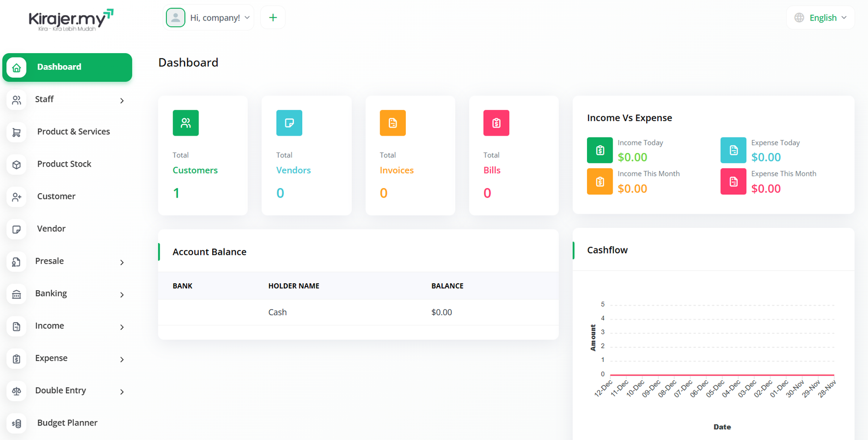Open the English language dropdown
Image resolution: width=868 pixels, height=440 pixels.
[x=821, y=18]
